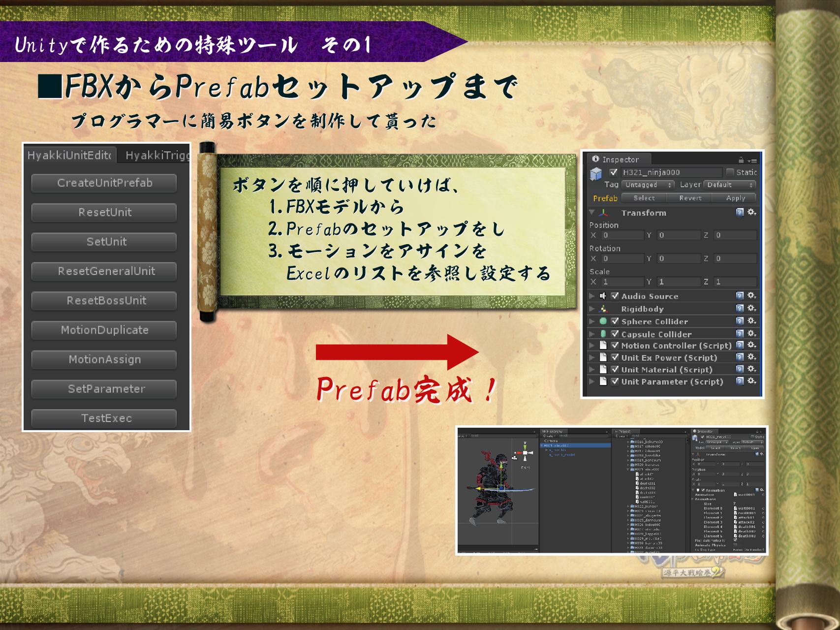Uncheck the Motion Controller script checkbox
840x630 pixels.
615,346
